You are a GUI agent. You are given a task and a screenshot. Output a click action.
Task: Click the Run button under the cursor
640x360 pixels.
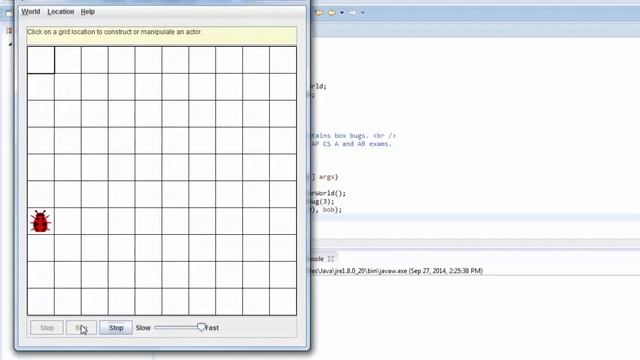(81, 328)
